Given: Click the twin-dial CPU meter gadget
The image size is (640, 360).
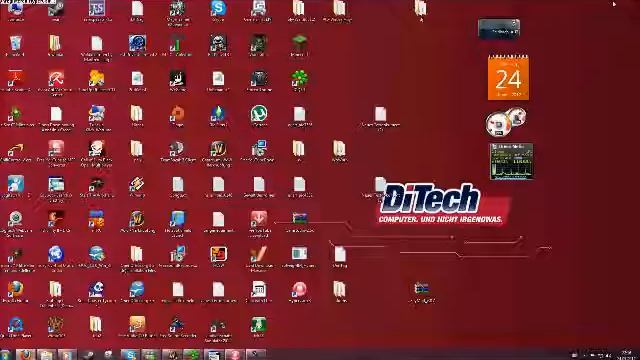Looking at the screenshot, I should point(506,122).
